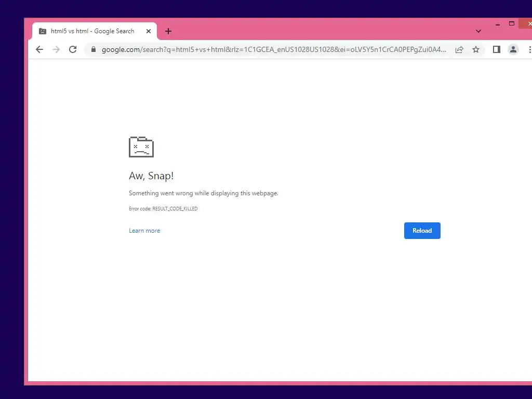Maximize the Chrome window
Image resolution: width=532 pixels, height=399 pixels.
pyautogui.click(x=512, y=24)
